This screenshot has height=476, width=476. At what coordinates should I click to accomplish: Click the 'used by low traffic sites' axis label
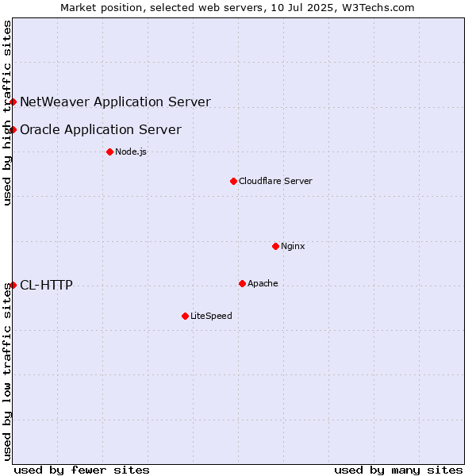[7, 372]
